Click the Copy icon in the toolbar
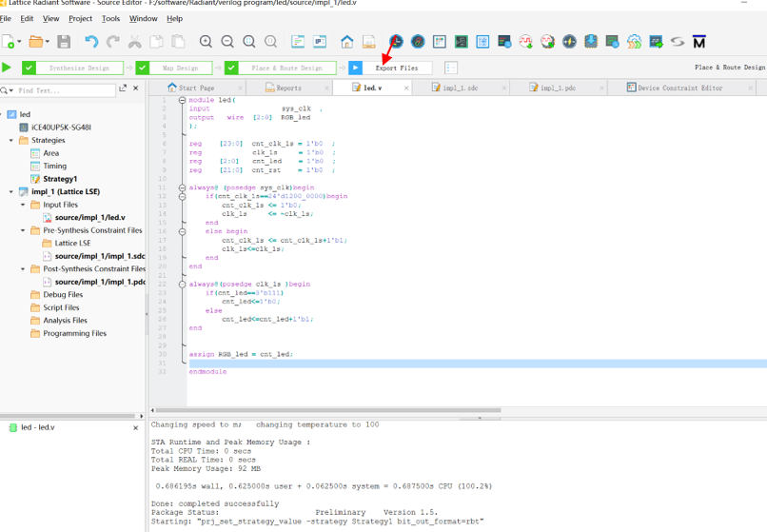This screenshot has width=767, height=532. point(156,42)
